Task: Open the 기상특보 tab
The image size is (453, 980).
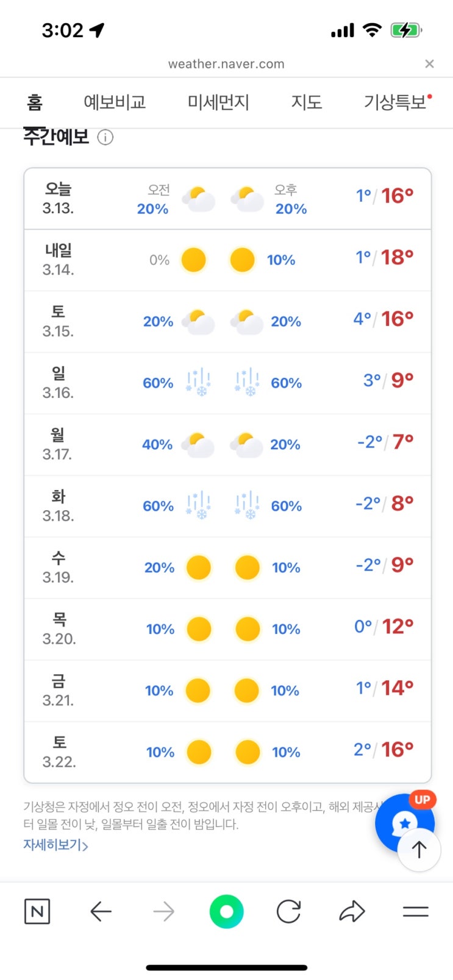Action: click(x=395, y=102)
